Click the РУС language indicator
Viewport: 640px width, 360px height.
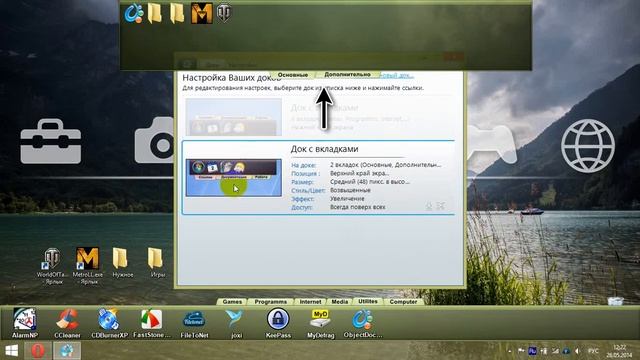pyautogui.click(x=593, y=351)
